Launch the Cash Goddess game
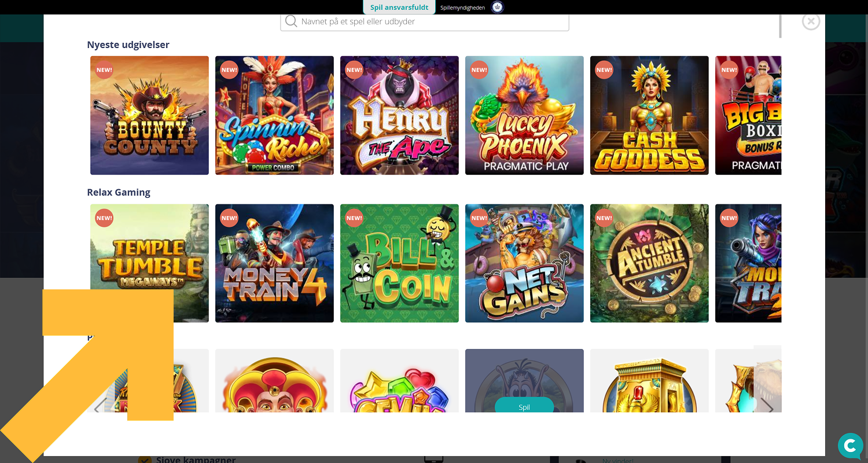This screenshot has width=868, height=463. (649, 115)
